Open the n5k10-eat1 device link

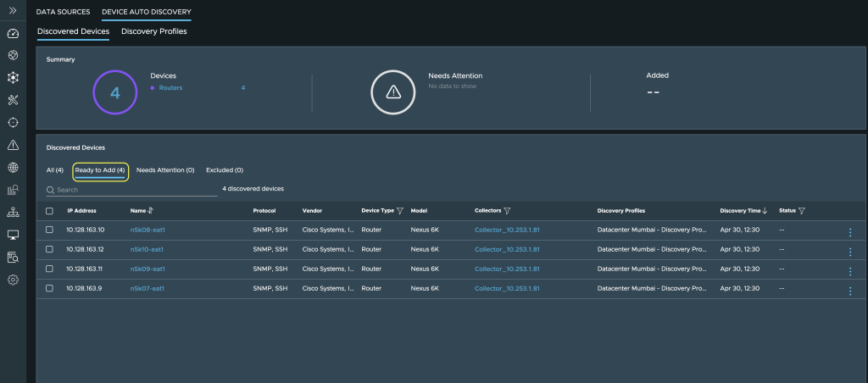147,249
